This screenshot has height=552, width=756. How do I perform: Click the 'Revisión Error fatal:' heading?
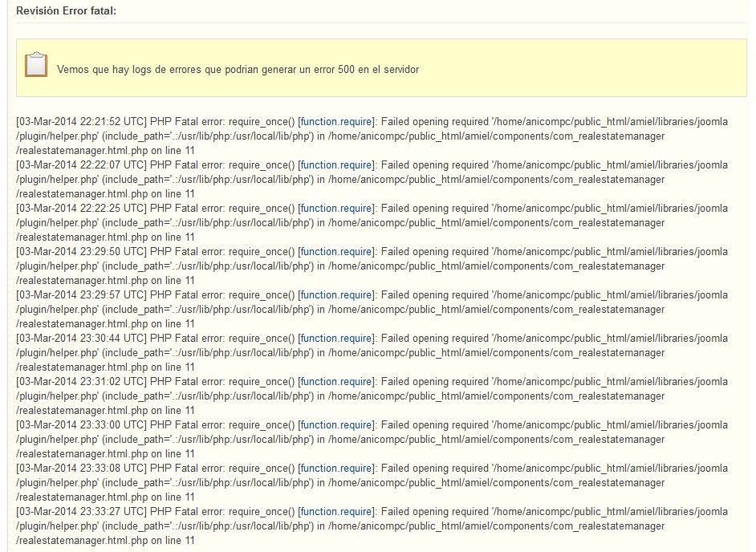[66, 10]
